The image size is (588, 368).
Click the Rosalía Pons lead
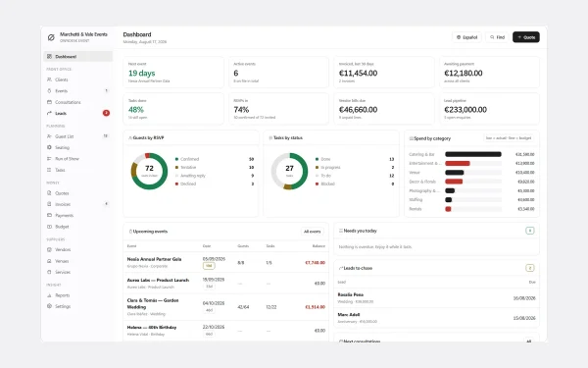point(436,298)
